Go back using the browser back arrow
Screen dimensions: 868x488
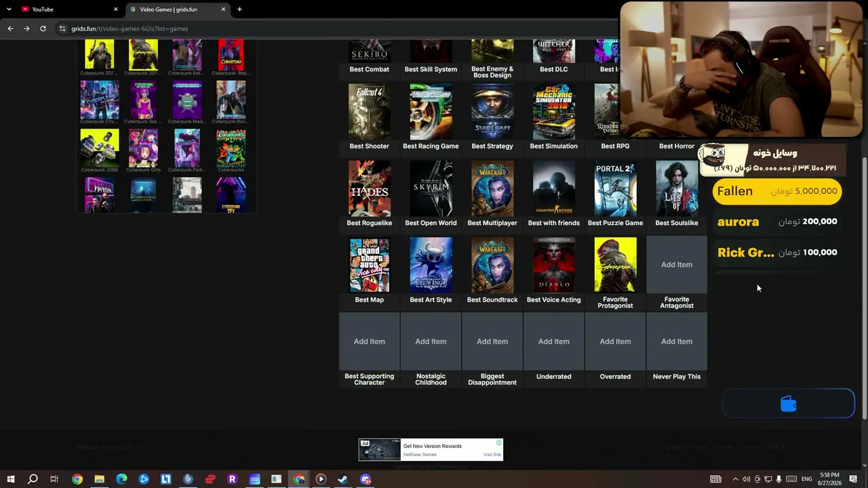point(10,28)
